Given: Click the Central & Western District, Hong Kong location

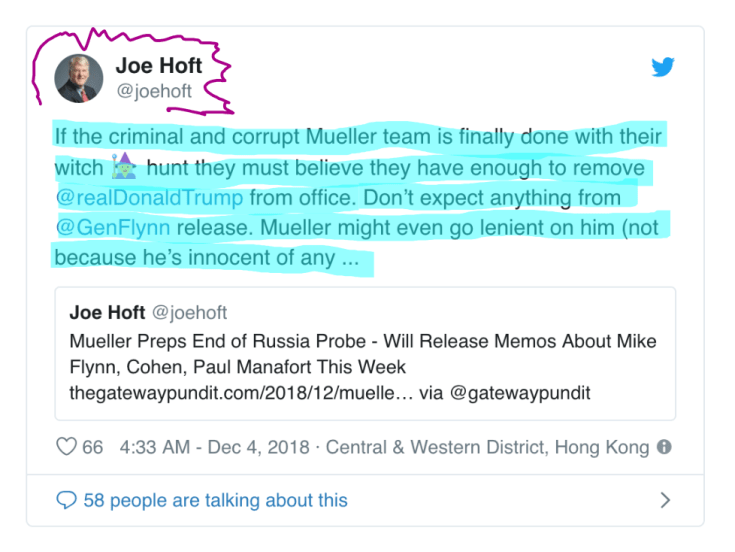Looking at the screenshot, I should point(487,447).
